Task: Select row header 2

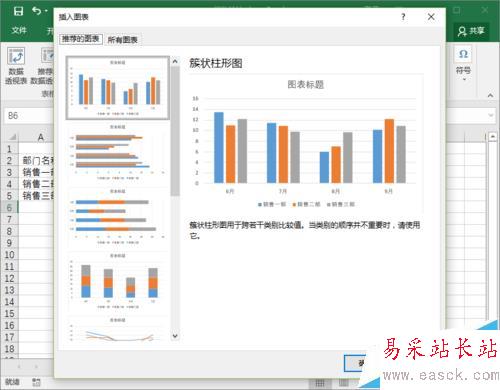Action: [9, 161]
